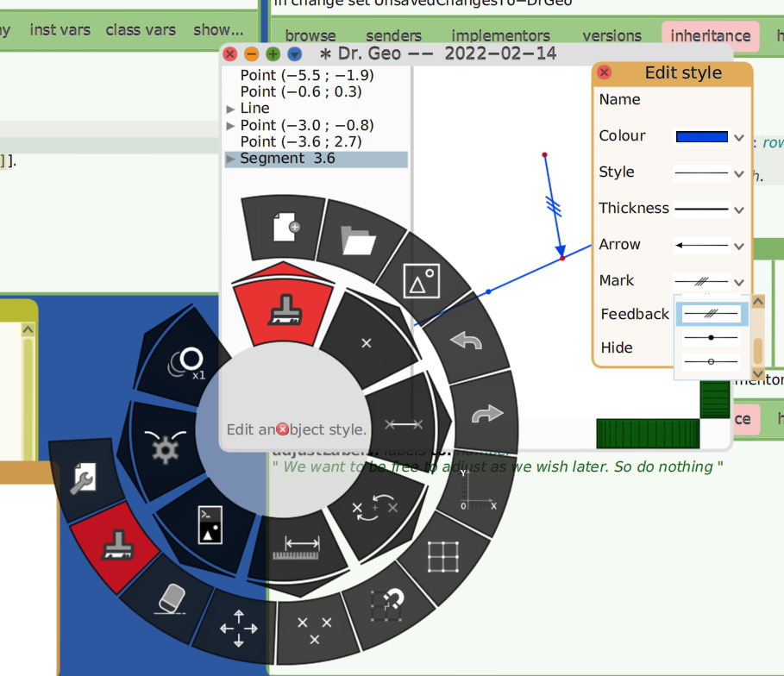Click the circle x1 icon in dark wheel

point(187,362)
